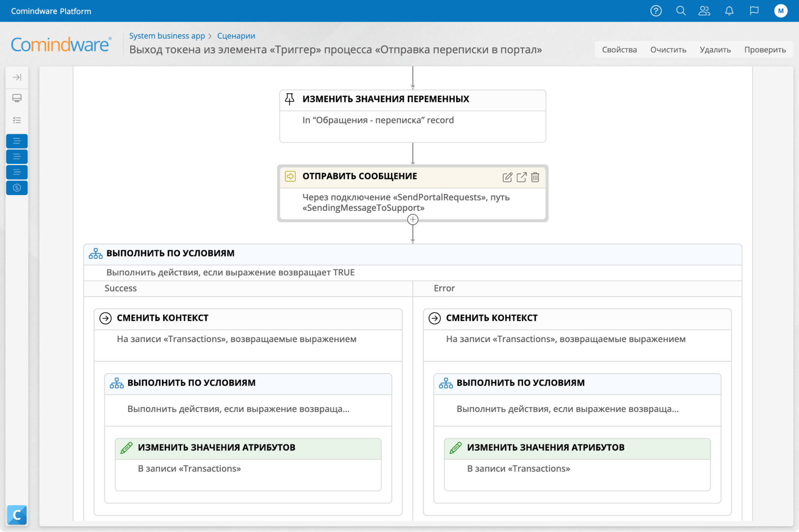Click the top-level Выполнить по условиям hierarchy icon
Screen dimensions: 799x532
pos(96,253)
